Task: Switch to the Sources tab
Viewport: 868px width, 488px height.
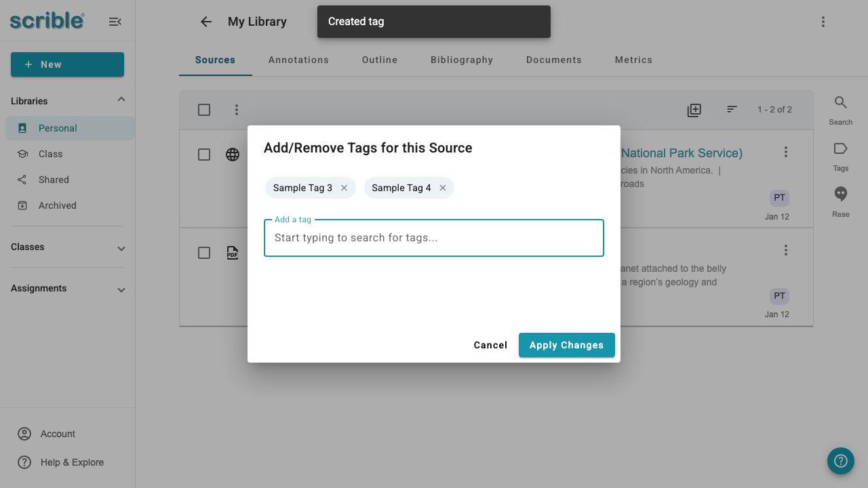Action: [215, 60]
